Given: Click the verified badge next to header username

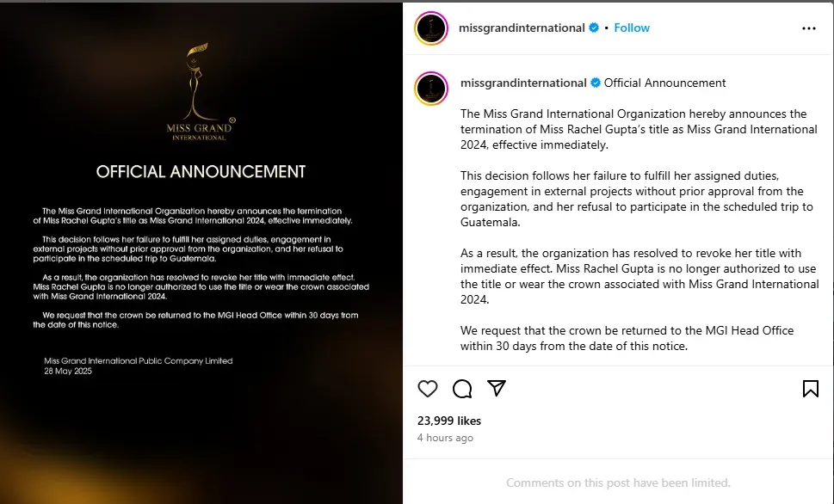Looking at the screenshot, I should [x=594, y=28].
